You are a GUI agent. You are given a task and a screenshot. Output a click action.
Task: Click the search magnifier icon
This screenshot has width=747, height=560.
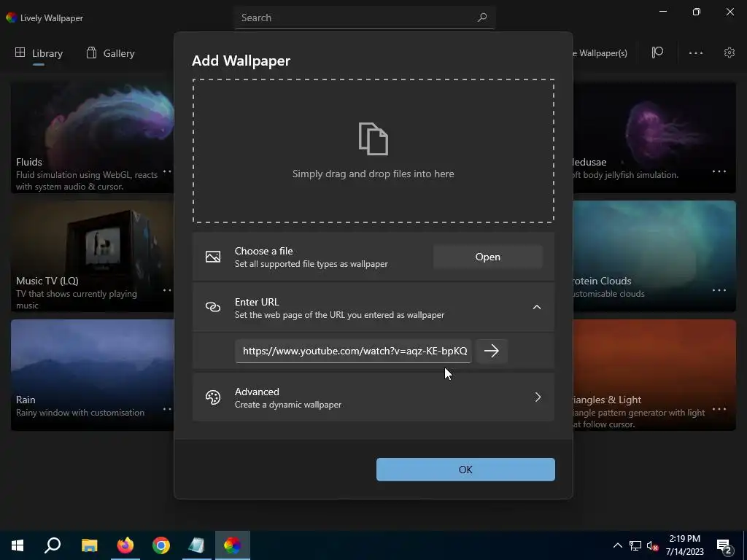click(x=482, y=17)
